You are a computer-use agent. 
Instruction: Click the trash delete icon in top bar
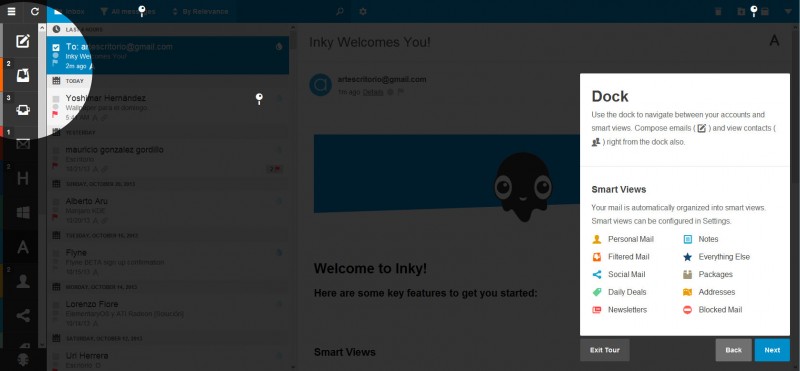(718, 11)
